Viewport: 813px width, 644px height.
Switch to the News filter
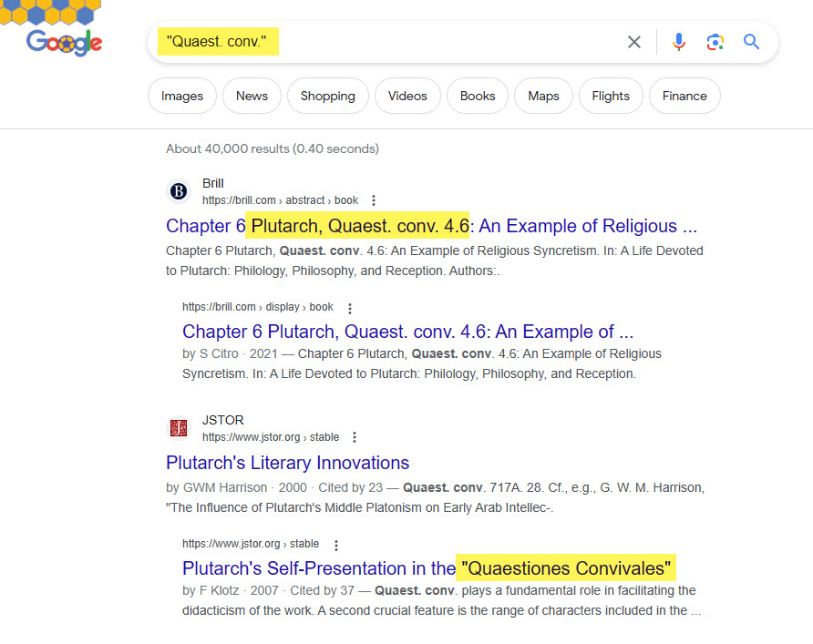252,96
